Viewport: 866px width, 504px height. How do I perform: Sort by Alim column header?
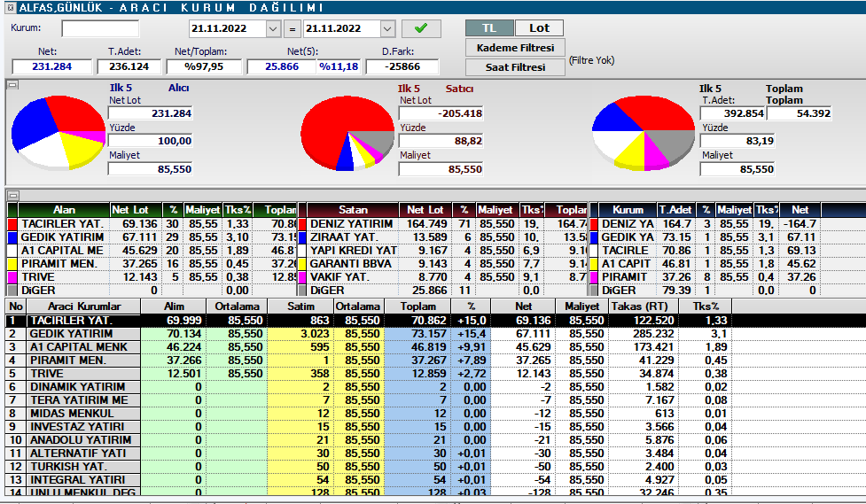pyautogui.click(x=174, y=306)
